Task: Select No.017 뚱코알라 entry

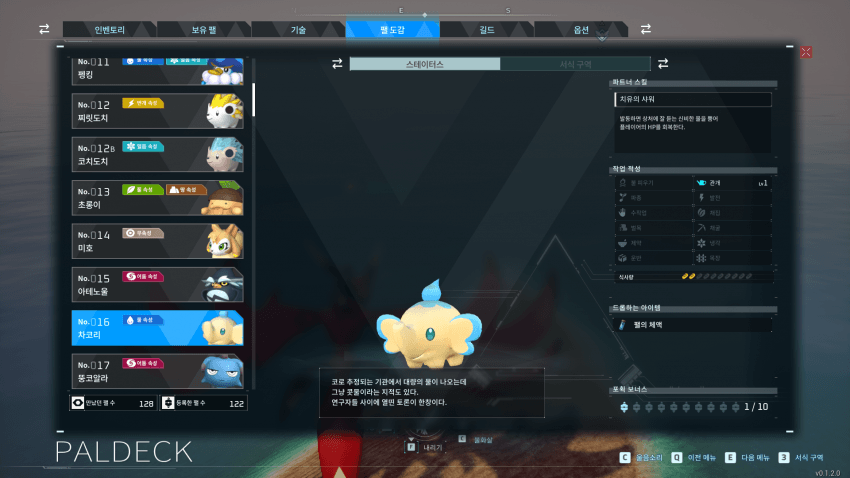Action: pos(158,371)
